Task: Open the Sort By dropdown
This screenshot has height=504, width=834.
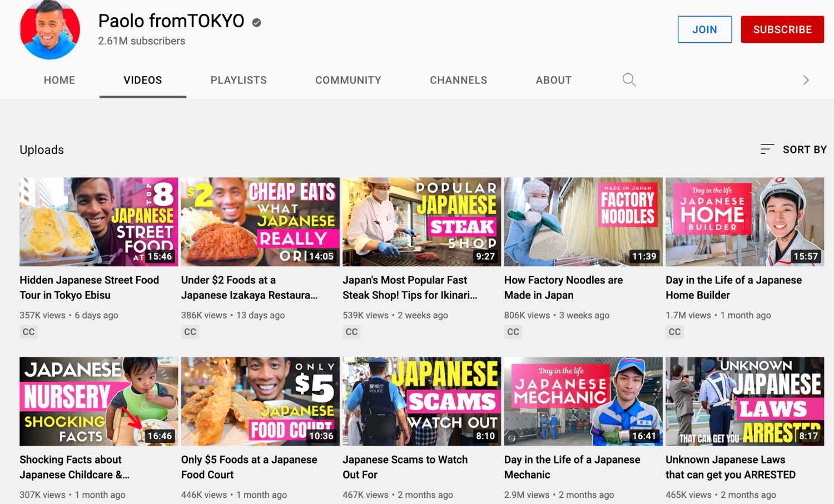Action: (x=804, y=149)
